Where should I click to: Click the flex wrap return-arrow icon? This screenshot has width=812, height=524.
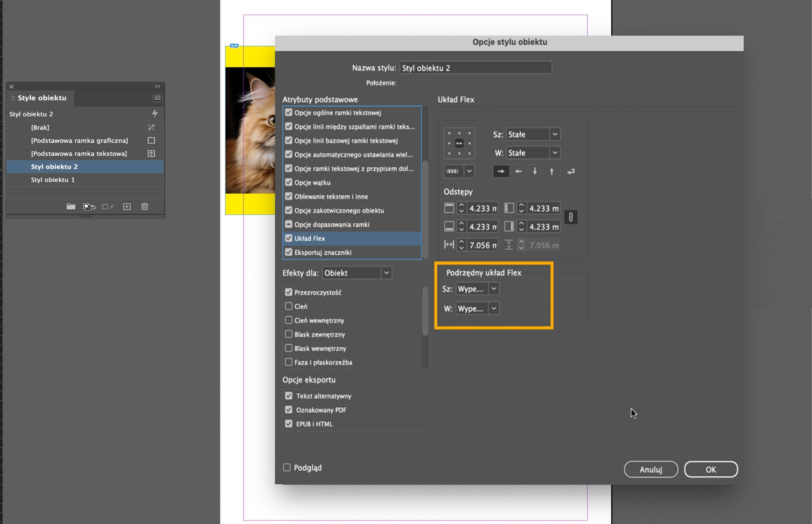pos(571,172)
